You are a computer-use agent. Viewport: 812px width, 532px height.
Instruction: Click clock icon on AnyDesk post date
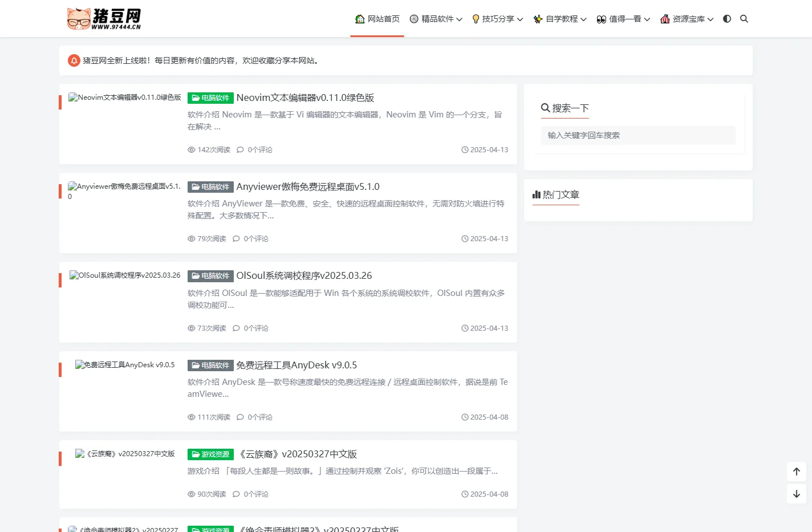tap(465, 417)
